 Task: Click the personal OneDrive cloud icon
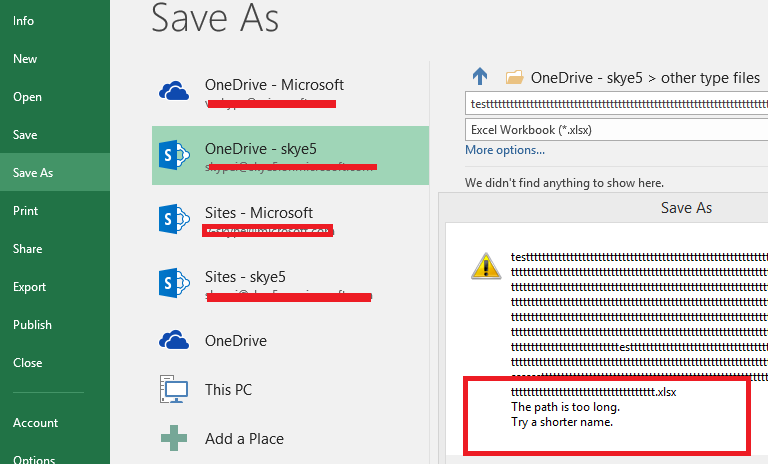pos(174,340)
